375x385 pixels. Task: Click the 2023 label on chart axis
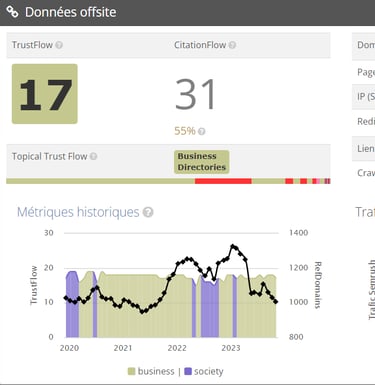231,348
